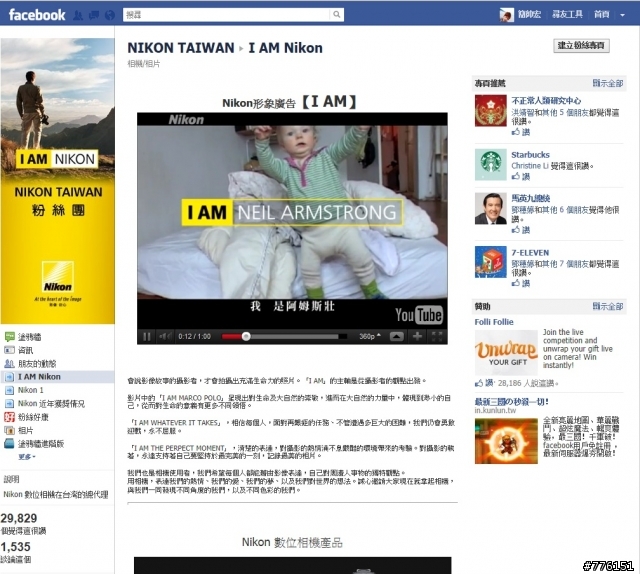This screenshot has width=640, height=574.
Task: Show all recommended pages link
Action: (x=607, y=83)
